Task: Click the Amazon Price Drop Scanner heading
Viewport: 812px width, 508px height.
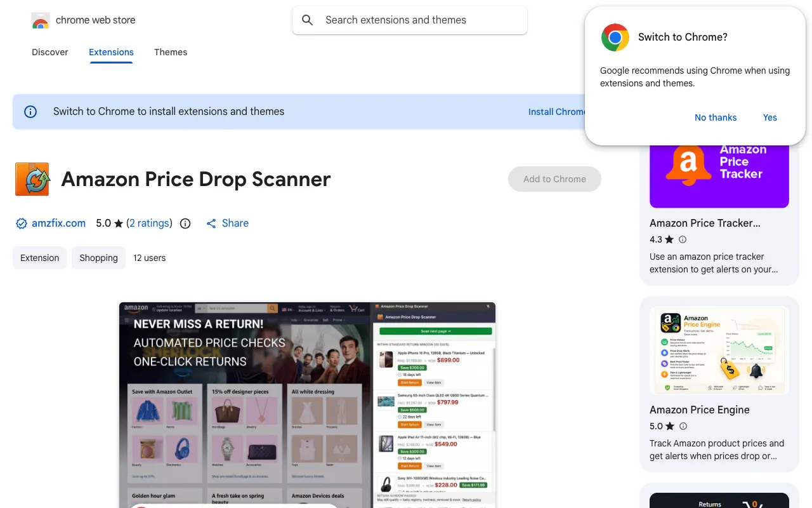Action: 196,179
